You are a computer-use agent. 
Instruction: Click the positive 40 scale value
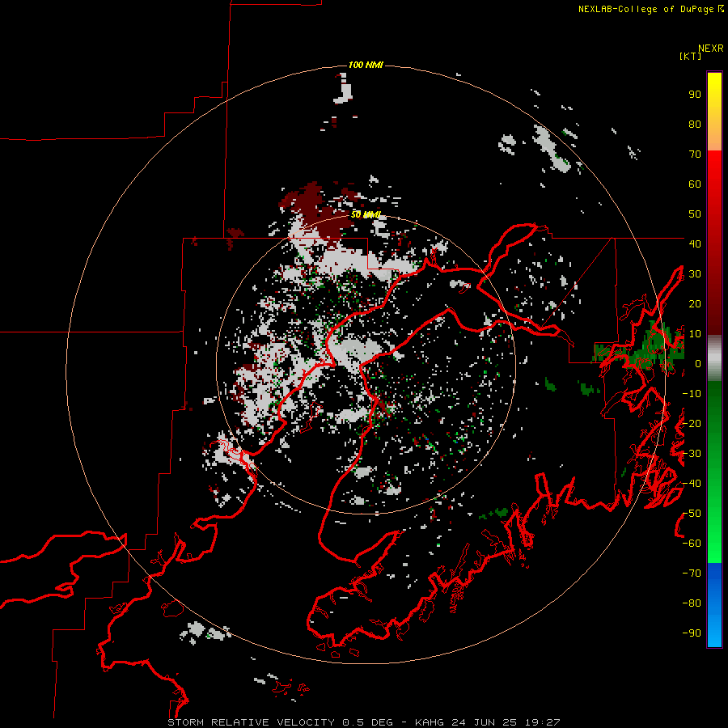click(x=695, y=243)
